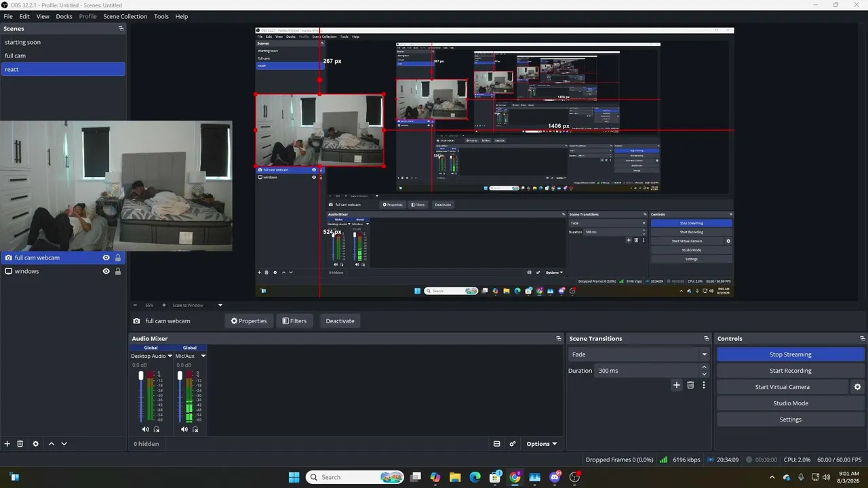This screenshot has height=488, width=868.
Task: Open Google Chrome from the taskbar
Action: pyautogui.click(x=515, y=477)
